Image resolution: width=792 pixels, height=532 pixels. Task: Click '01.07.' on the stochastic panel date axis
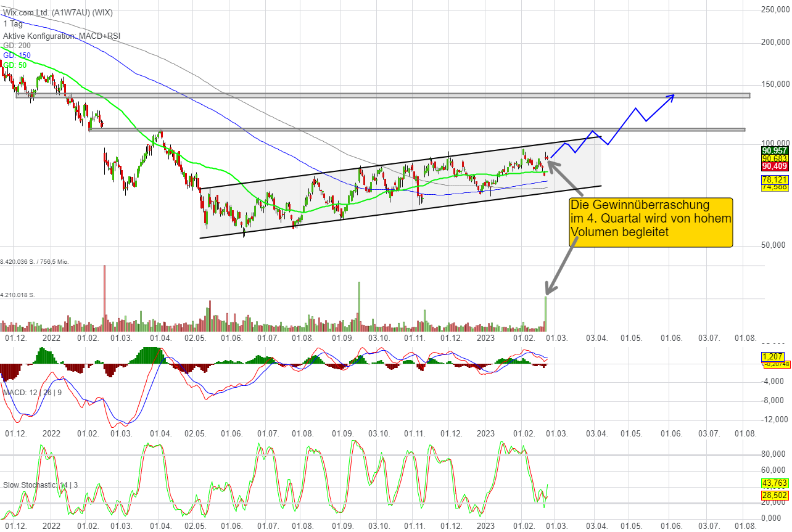pyautogui.click(x=268, y=526)
